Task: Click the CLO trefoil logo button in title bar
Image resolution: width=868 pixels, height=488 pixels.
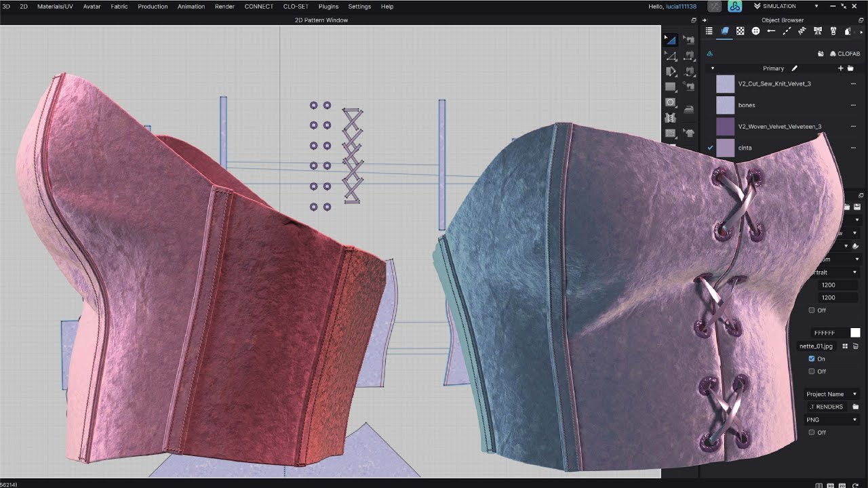Action: click(734, 6)
